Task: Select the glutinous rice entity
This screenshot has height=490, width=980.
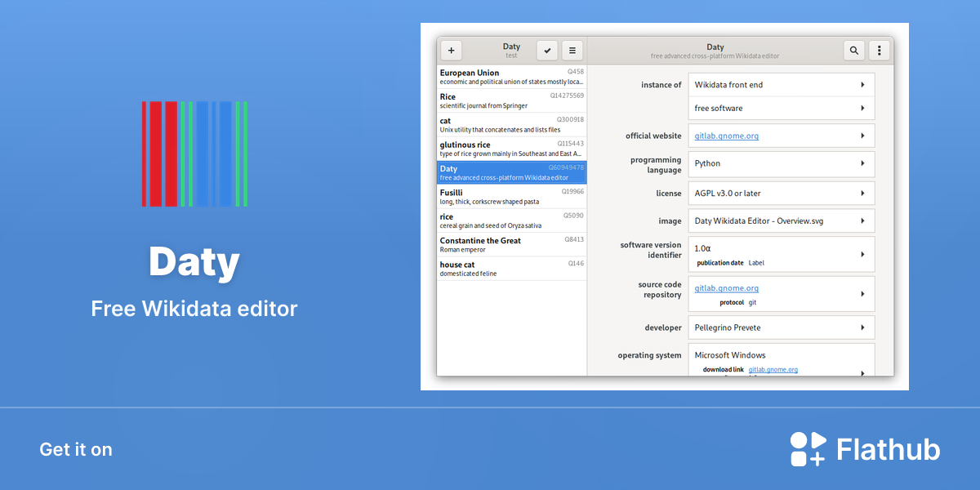Action: (x=512, y=149)
